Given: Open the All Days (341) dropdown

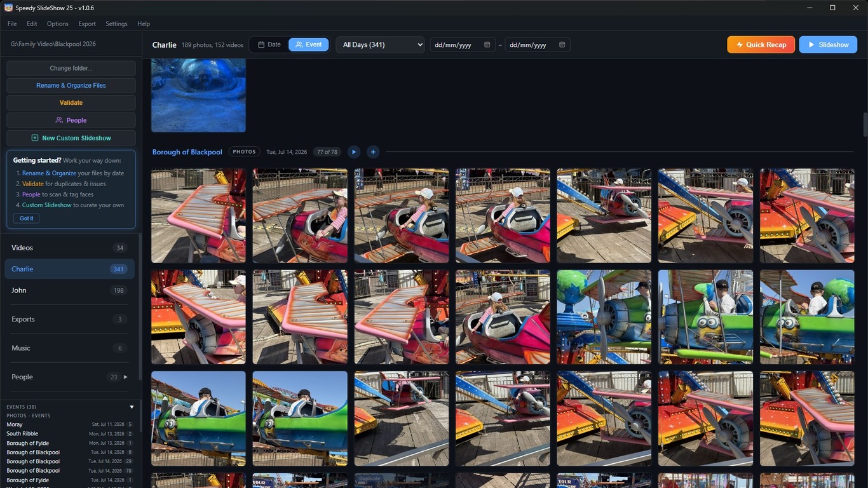Looking at the screenshot, I should pyautogui.click(x=380, y=44).
